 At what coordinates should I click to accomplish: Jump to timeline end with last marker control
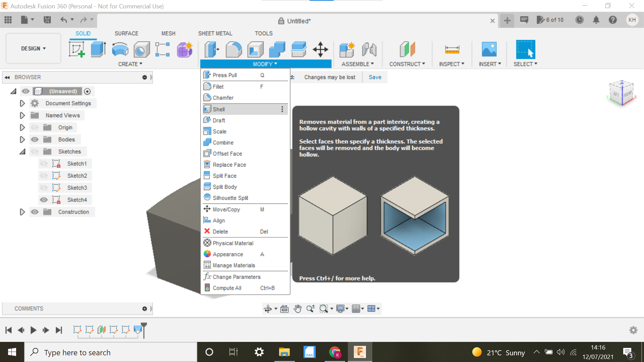point(59,330)
